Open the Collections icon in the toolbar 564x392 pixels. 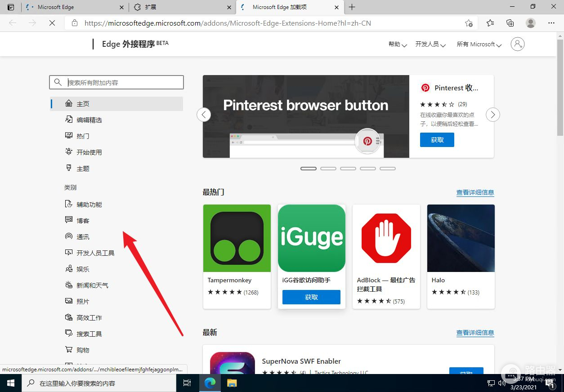[510, 23]
